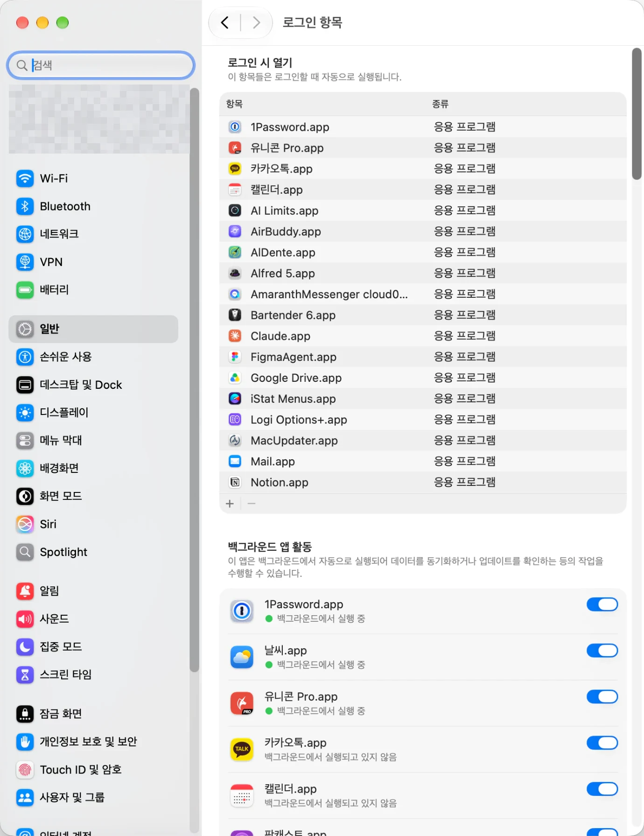Focus the 검색 search field
Image resolution: width=644 pixels, height=836 pixels.
[x=101, y=65]
